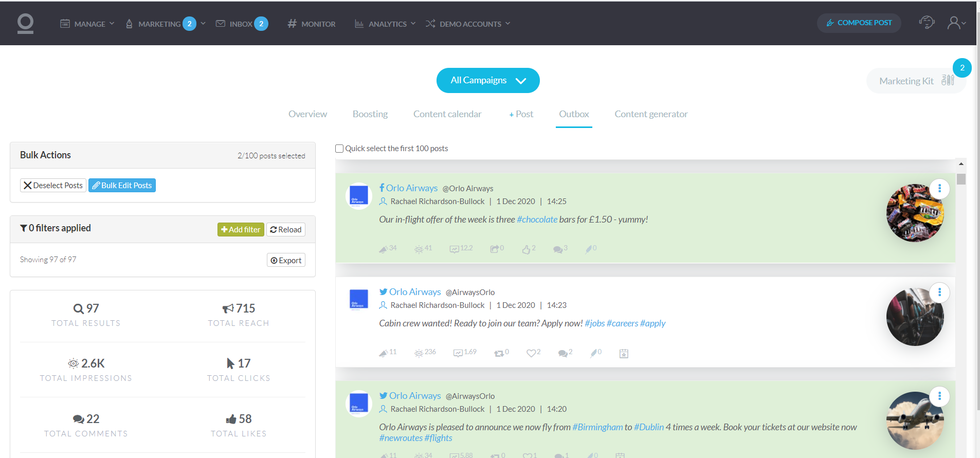Click the Total Reach megaphone icon

tap(228, 308)
